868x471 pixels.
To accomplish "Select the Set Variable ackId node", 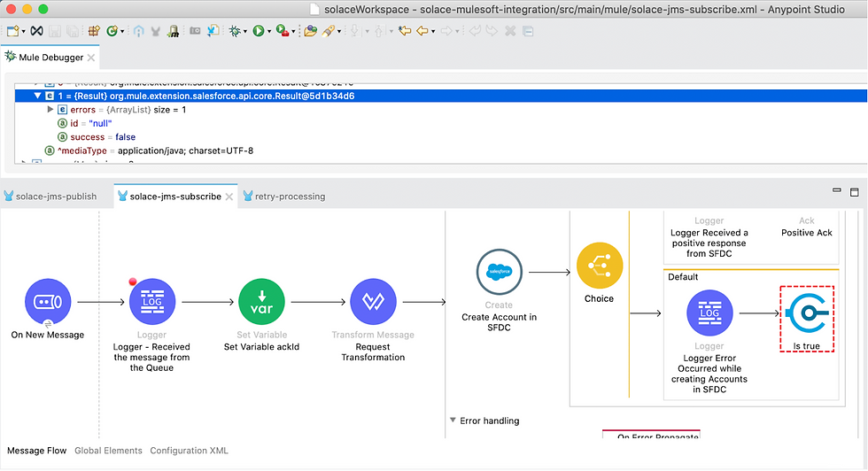I will (x=261, y=302).
